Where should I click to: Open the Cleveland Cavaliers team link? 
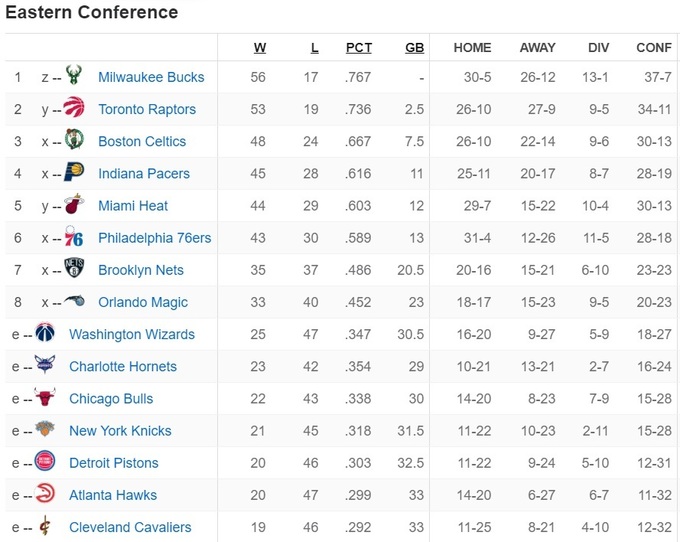pos(130,527)
